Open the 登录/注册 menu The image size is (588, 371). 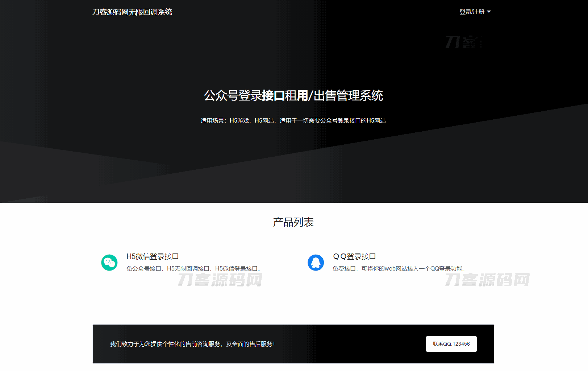tap(472, 12)
